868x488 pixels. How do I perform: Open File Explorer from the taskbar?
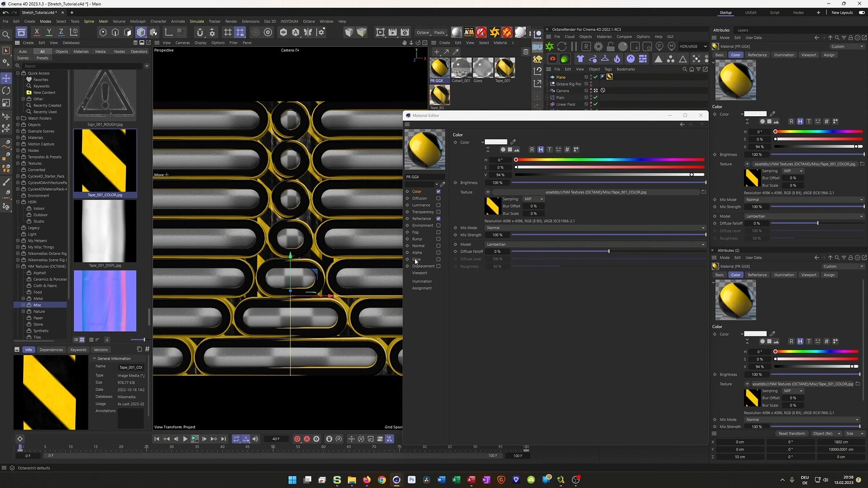pos(352,479)
